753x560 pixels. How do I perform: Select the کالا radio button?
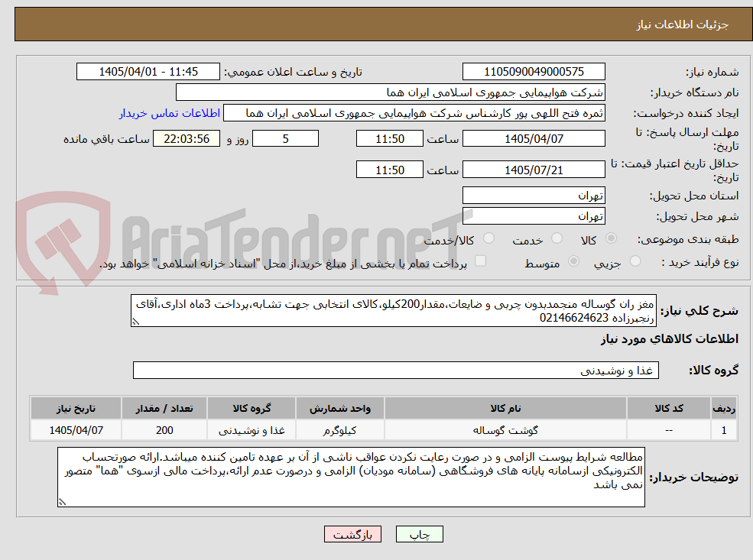coord(612,238)
